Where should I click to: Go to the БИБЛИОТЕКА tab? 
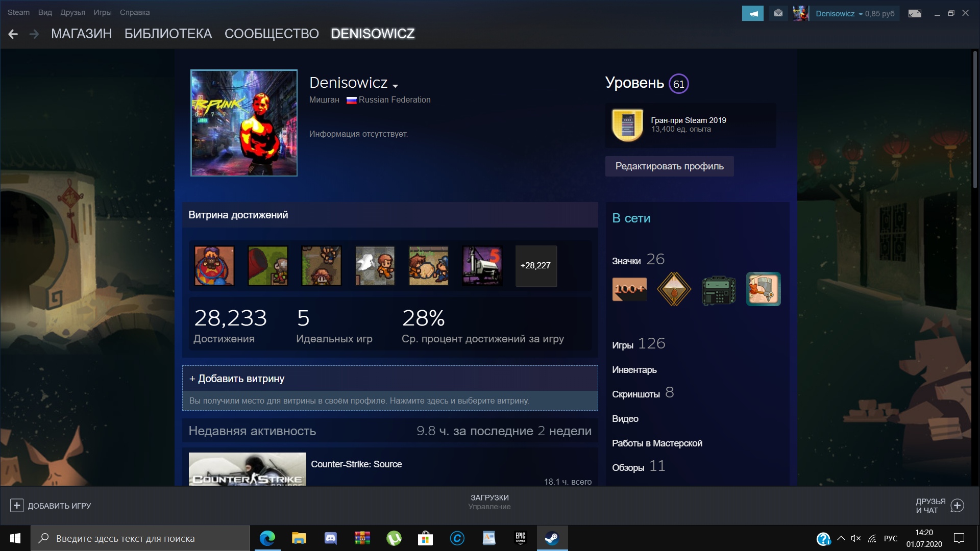coord(168,34)
